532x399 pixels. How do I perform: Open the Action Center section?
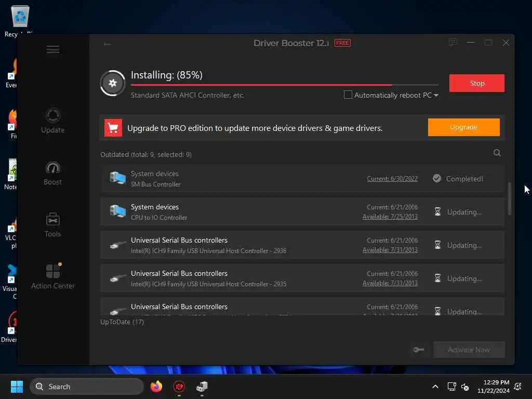point(52,276)
